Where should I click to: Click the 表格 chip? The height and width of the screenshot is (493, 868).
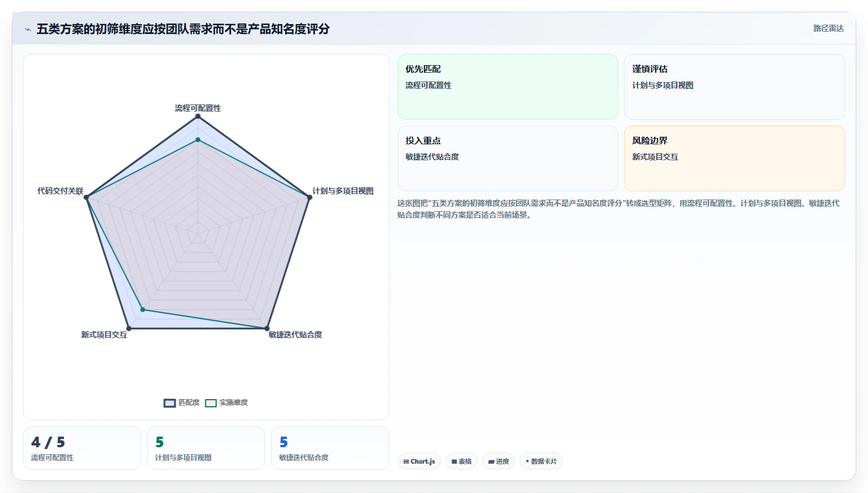pyautogui.click(x=462, y=461)
